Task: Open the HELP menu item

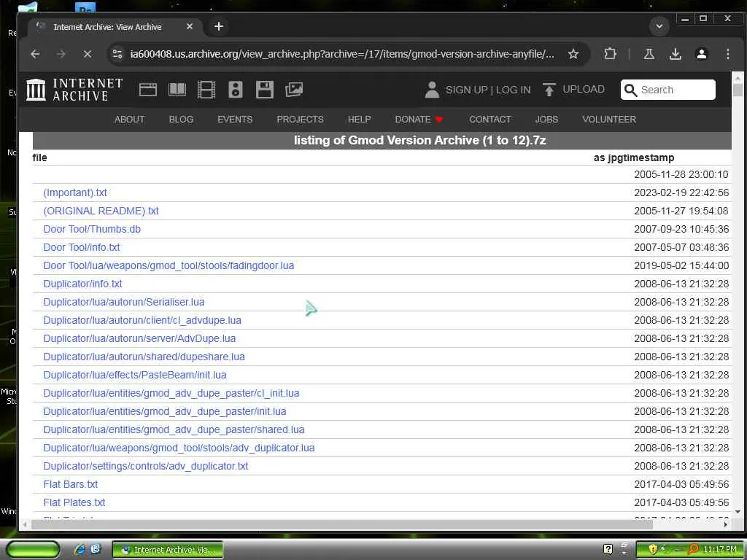Action: (x=359, y=120)
